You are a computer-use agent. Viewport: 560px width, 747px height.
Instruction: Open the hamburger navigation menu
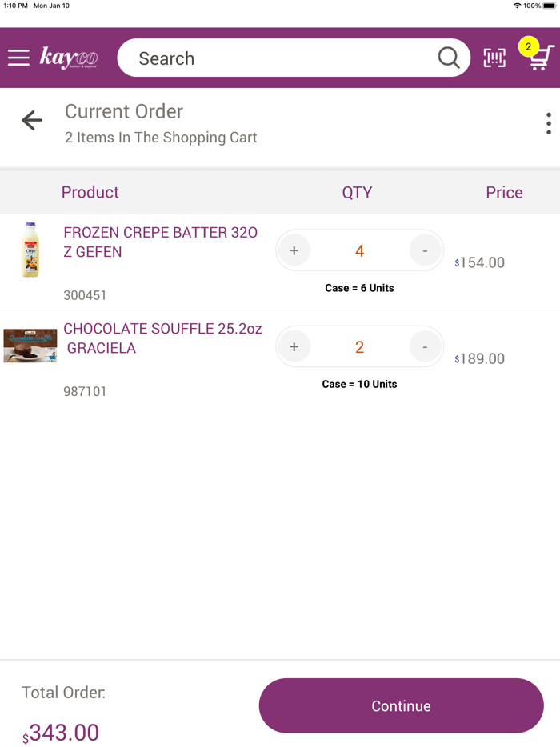click(18, 58)
